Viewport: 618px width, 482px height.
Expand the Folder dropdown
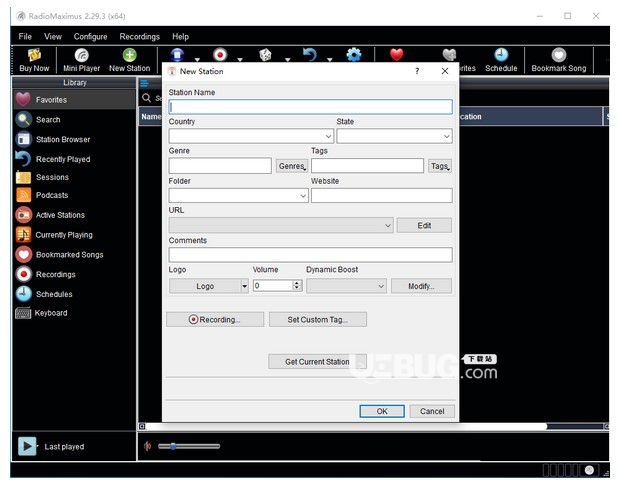coord(303,195)
